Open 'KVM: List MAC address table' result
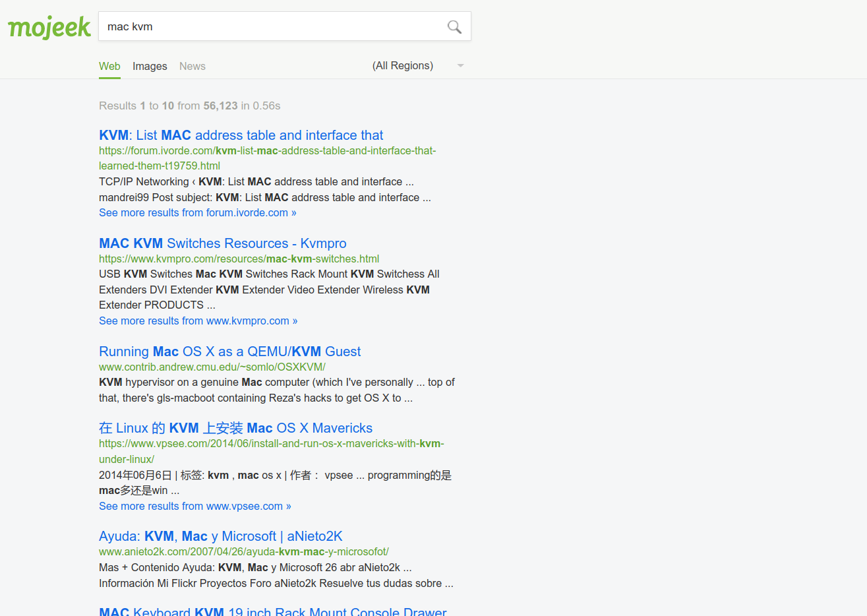The image size is (867, 616). click(241, 135)
